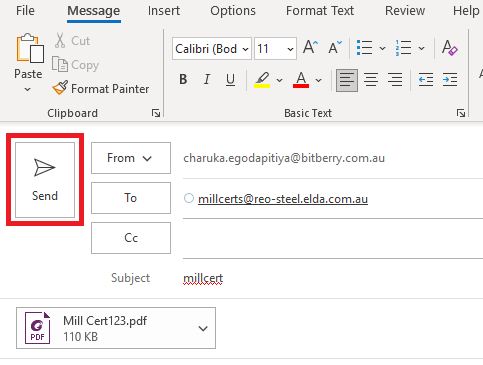Apply the red font color swatch
Image resolution: width=483 pixels, height=365 pixels.
click(301, 80)
